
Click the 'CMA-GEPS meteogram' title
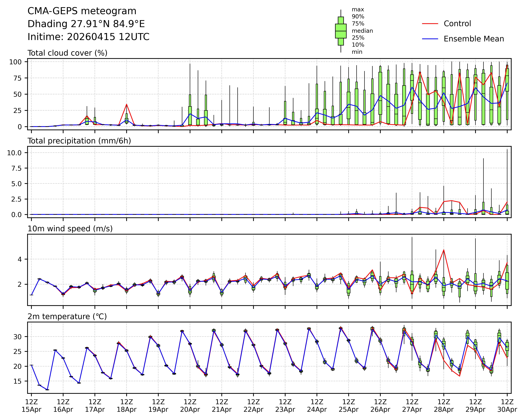[82, 11]
